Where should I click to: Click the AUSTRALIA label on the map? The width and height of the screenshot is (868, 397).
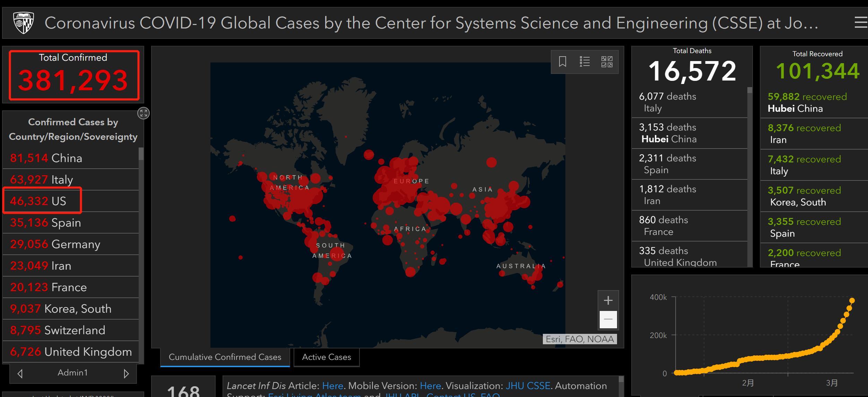coord(521,266)
